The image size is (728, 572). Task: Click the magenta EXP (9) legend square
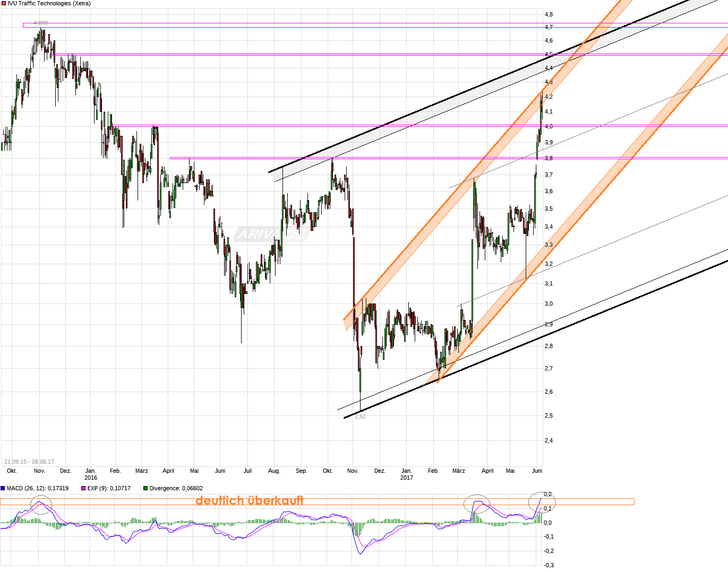[x=83, y=488]
